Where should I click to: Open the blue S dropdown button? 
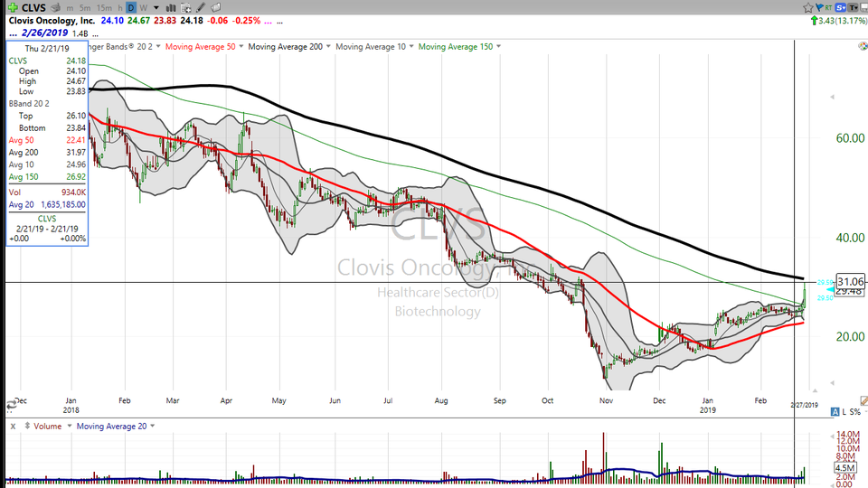[840, 8]
